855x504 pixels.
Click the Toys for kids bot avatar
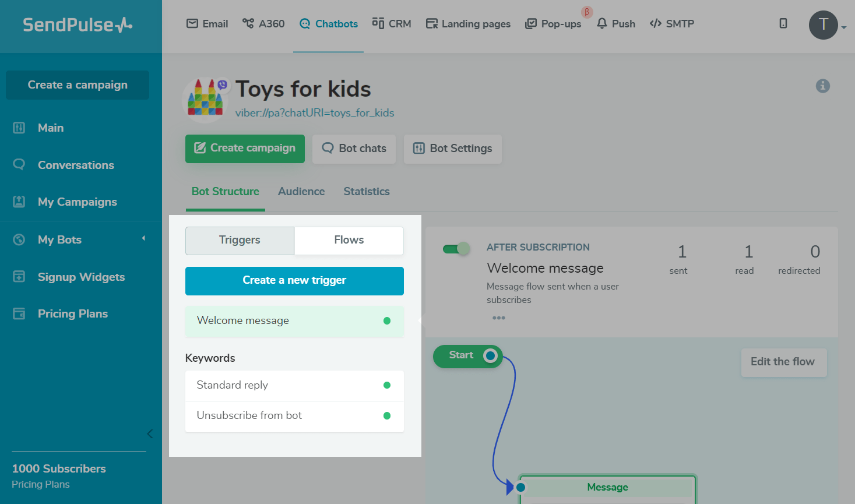[x=205, y=99]
